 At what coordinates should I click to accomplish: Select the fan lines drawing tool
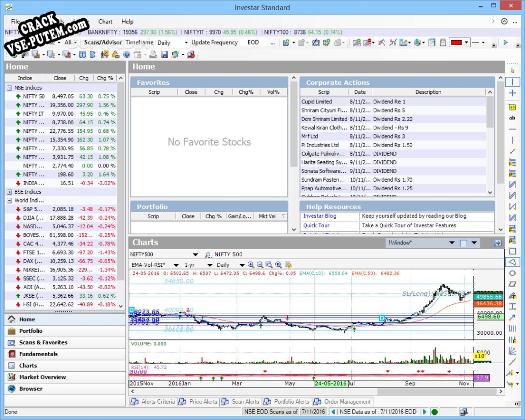coord(512,351)
